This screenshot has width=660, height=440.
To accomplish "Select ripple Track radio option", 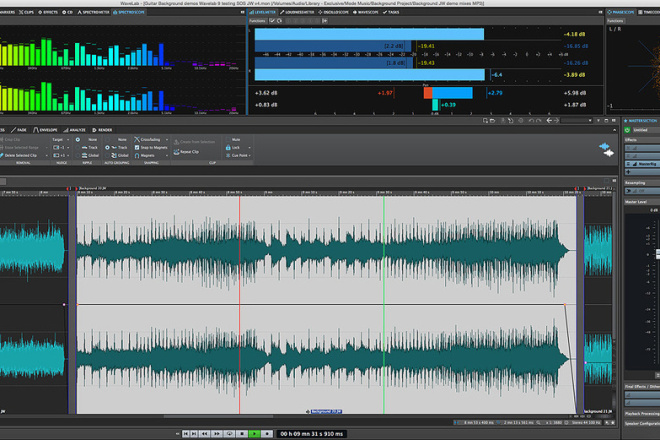I will click(x=78, y=147).
